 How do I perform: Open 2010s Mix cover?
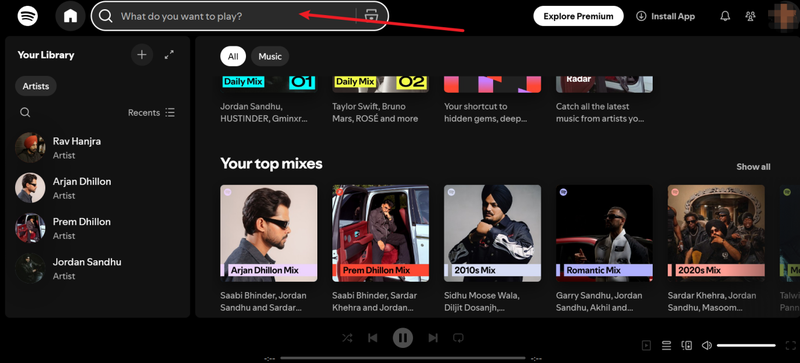[492, 233]
